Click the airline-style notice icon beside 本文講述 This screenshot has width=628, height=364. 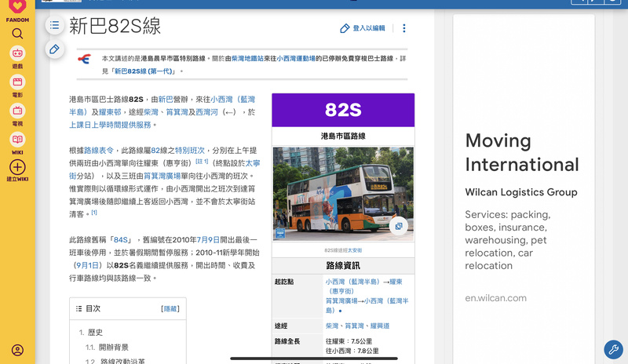click(85, 60)
